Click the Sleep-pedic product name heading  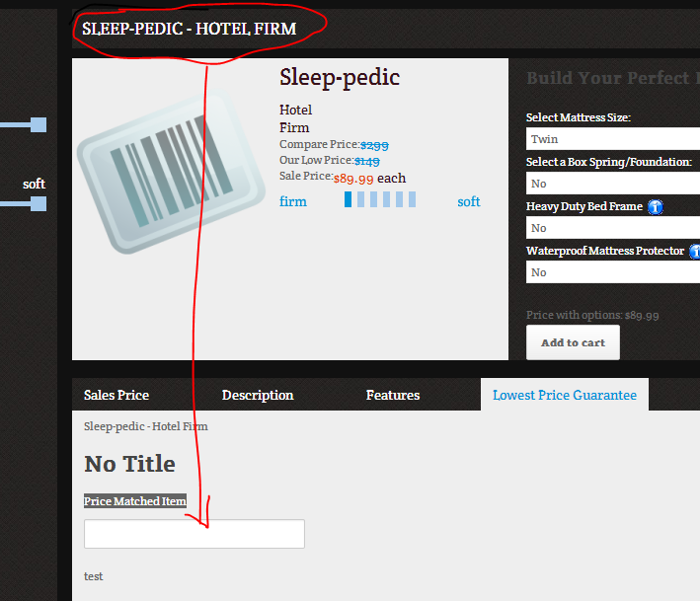coord(340,77)
